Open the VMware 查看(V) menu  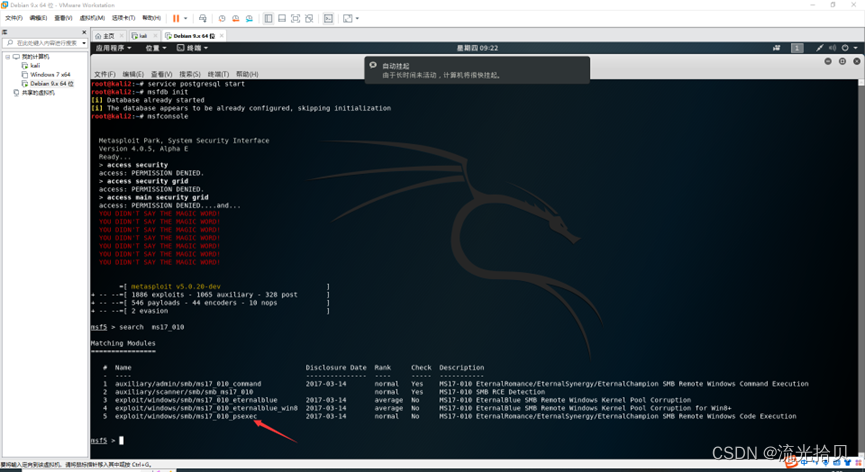[x=63, y=18]
